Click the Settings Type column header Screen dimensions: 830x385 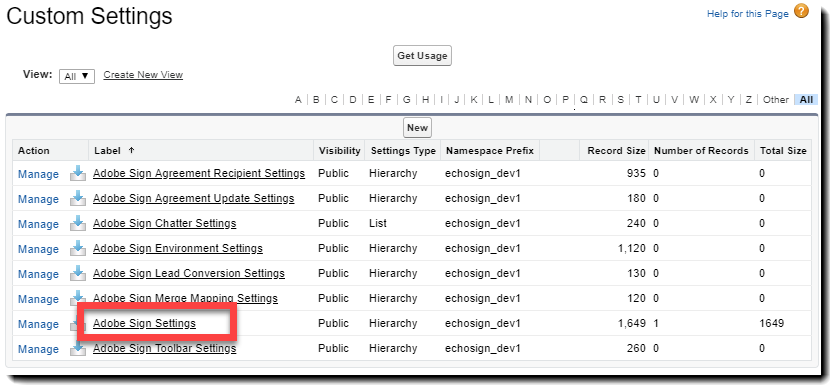point(403,150)
